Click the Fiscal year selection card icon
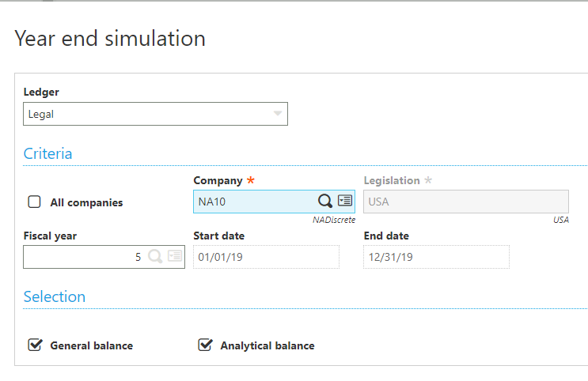The width and height of the screenshot is (588, 381). [175, 256]
